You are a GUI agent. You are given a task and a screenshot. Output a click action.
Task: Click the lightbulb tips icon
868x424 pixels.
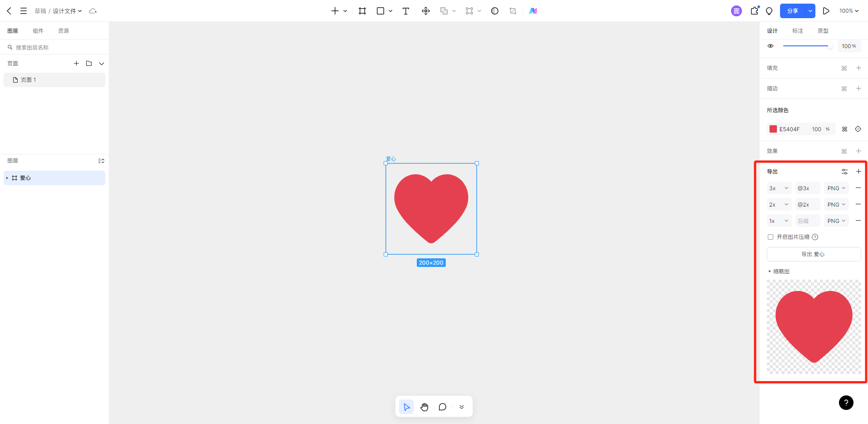[x=769, y=11]
